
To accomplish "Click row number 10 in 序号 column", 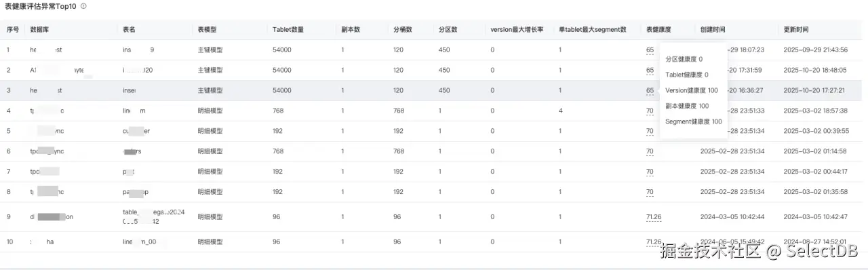I will (x=9, y=242).
